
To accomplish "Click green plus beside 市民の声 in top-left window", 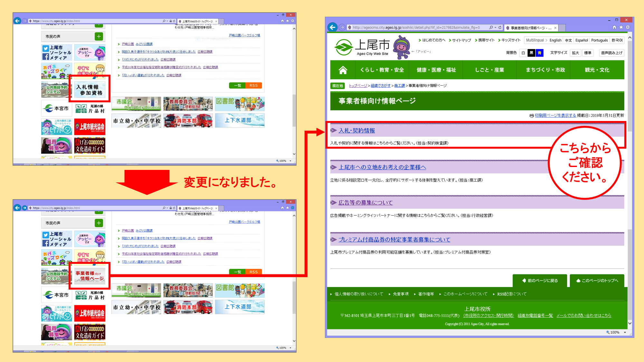I will tap(99, 36).
